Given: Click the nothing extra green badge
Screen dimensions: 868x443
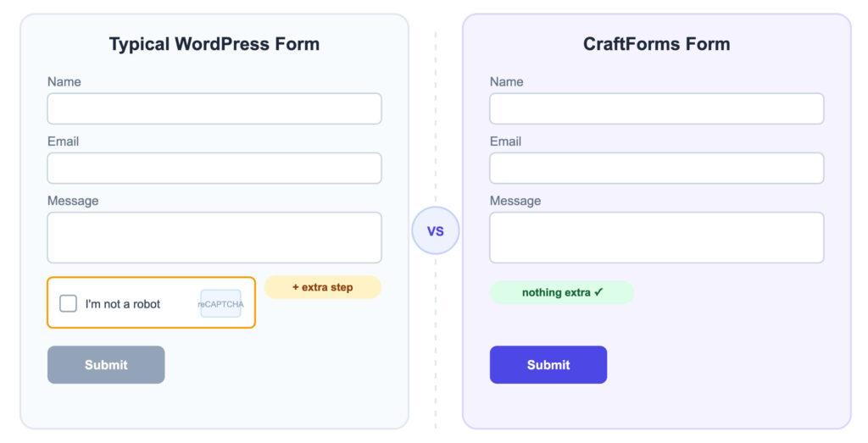Looking at the screenshot, I should pos(562,292).
